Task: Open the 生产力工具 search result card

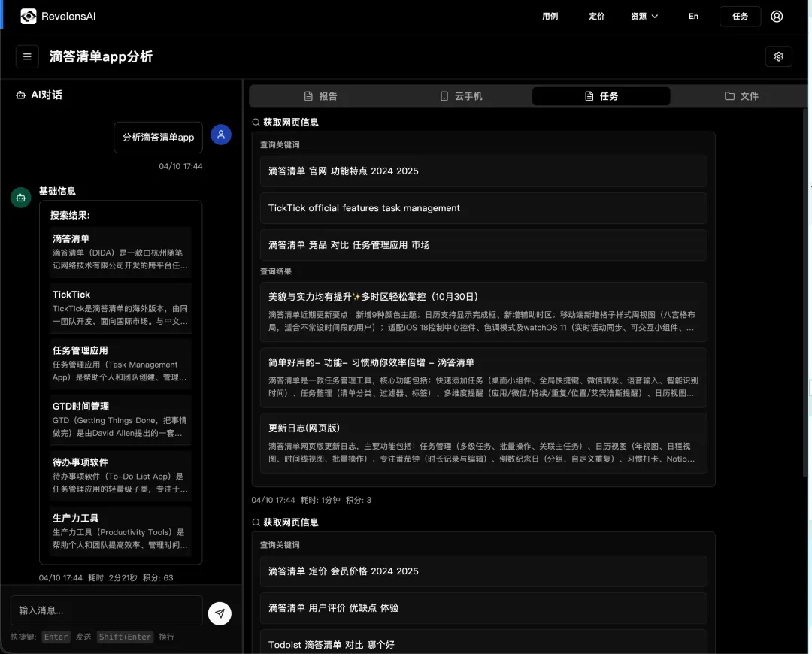Action: click(x=120, y=531)
